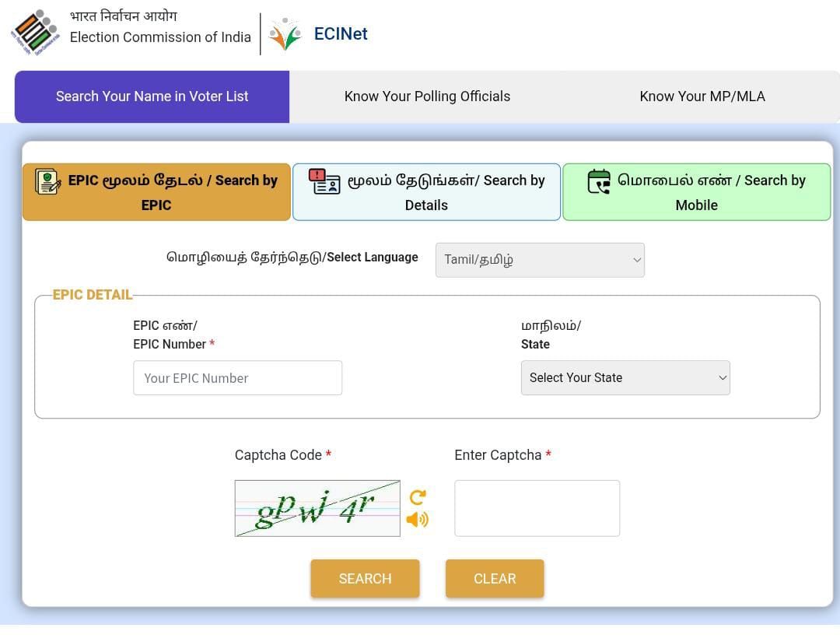
Task: Focus the Your EPIC Number input field
Action: (x=237, y=378)
